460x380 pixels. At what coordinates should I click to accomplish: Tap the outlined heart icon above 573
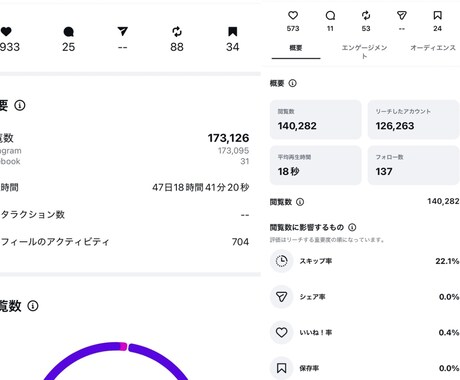point(293,15)
